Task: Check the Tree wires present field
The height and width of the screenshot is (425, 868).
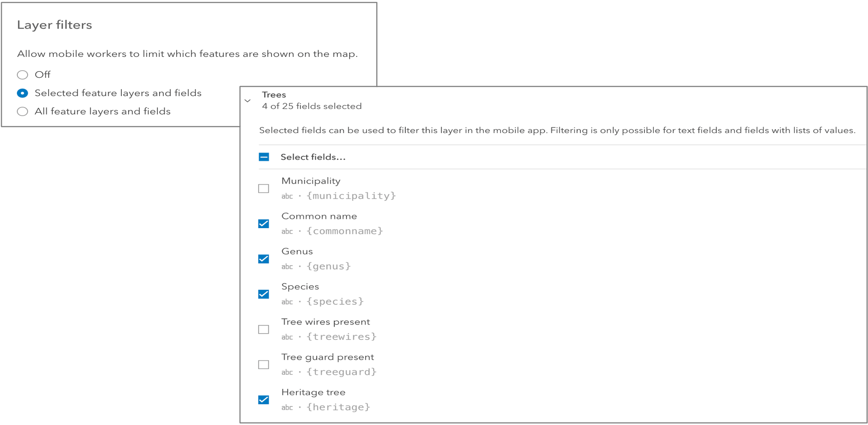Action: (263, 329)
